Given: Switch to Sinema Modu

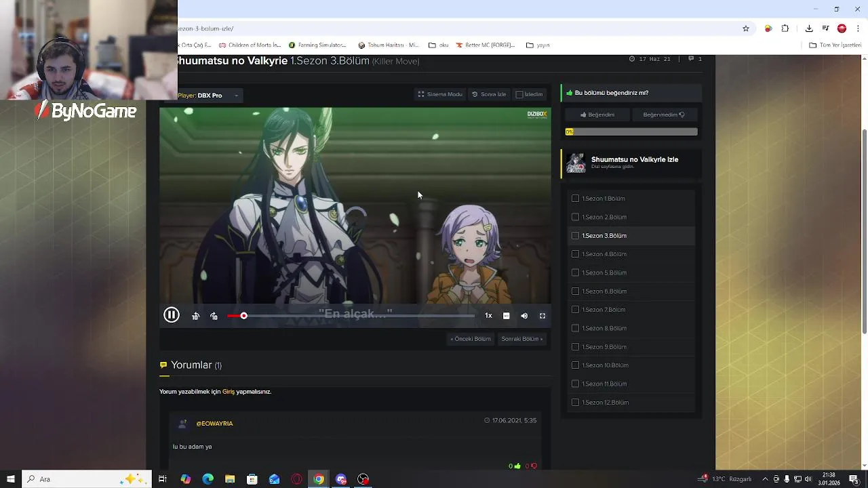Looking at the screenshot, I should [x=440, y=94].
